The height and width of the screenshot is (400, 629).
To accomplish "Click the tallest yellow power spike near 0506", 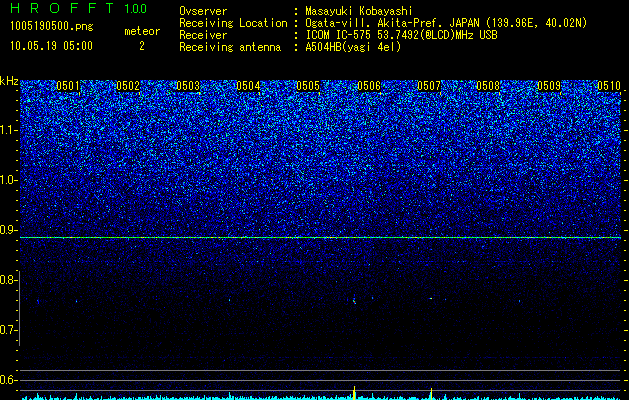I will 354,393.
